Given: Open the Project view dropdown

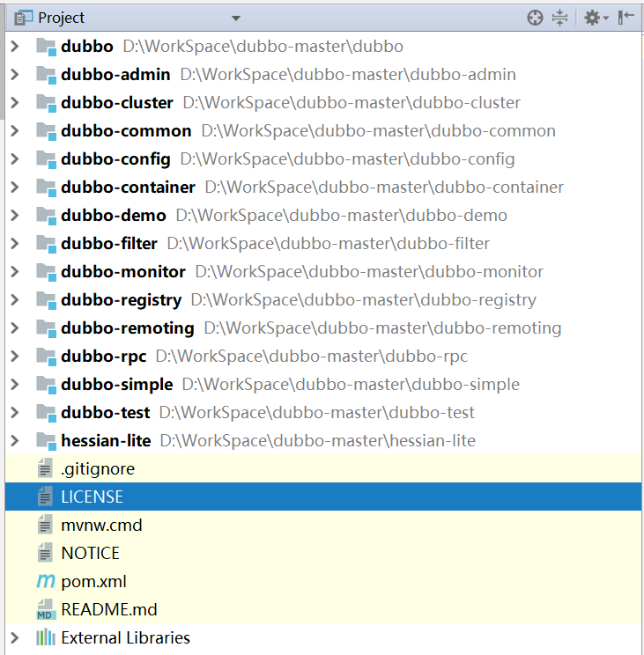Looking at the screenshot, I should (x=236, y=18).
